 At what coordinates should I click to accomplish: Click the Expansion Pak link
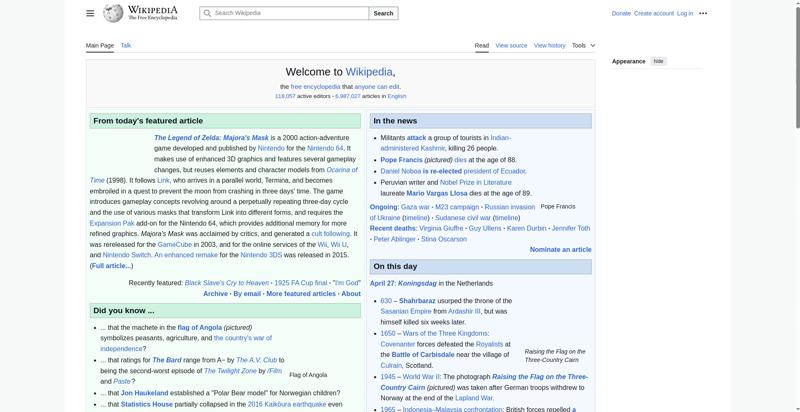112,223
